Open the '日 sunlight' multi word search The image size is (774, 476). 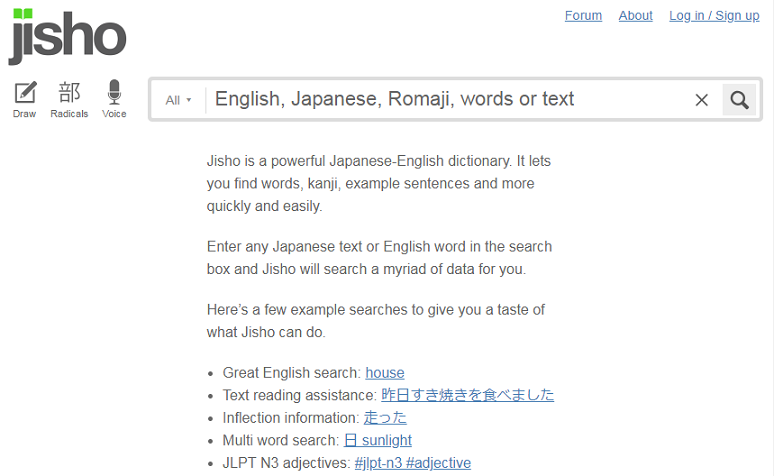pyautogui.click(x=378, y=440)
